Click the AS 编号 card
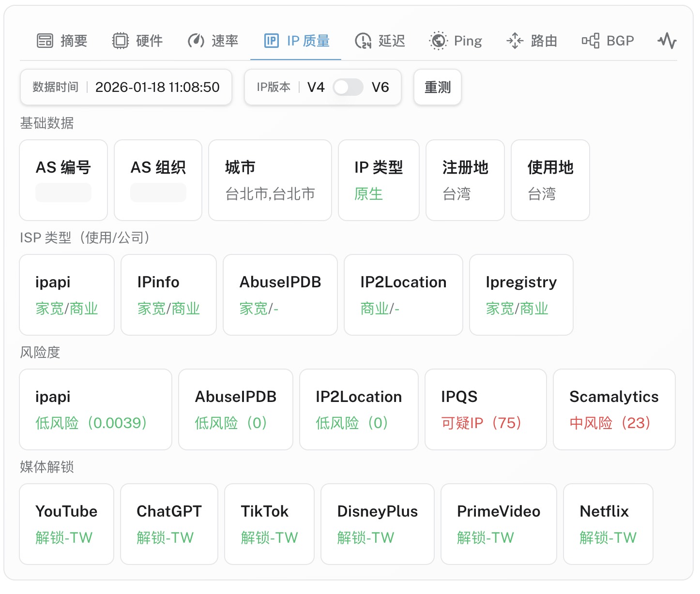This screenshot has width=700, height=594. pos(63,180)
